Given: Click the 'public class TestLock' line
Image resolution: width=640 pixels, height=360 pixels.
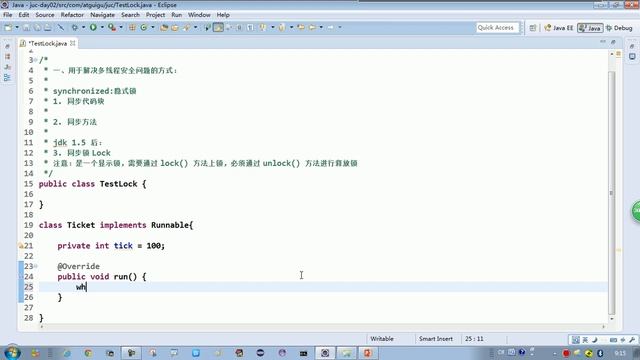Looking at the screenshot, I should point(92,184).
